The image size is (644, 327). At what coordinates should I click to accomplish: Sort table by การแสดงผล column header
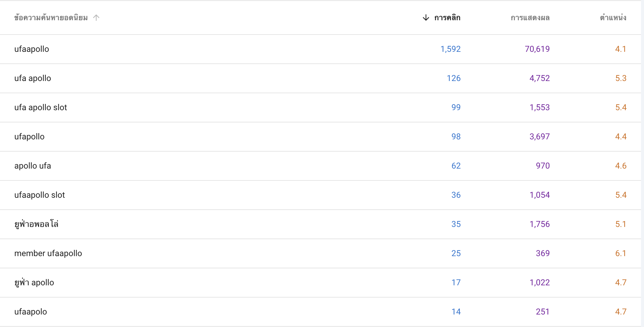click(530, 18)
